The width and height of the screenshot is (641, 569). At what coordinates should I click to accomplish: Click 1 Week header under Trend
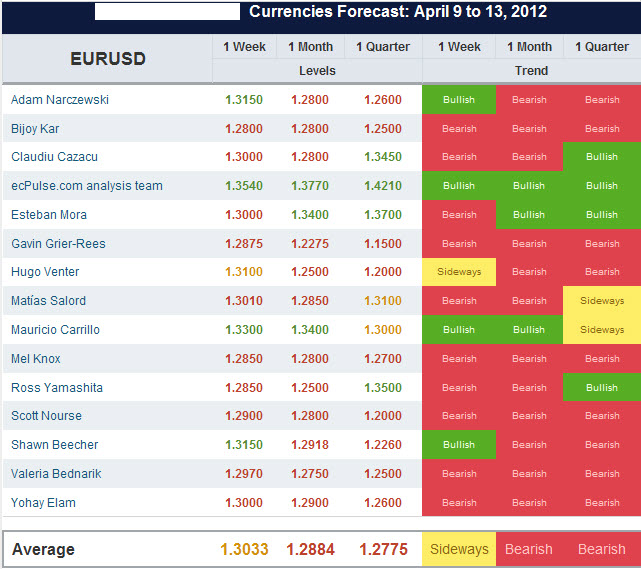pyautogui.click(x=459, y=47)
